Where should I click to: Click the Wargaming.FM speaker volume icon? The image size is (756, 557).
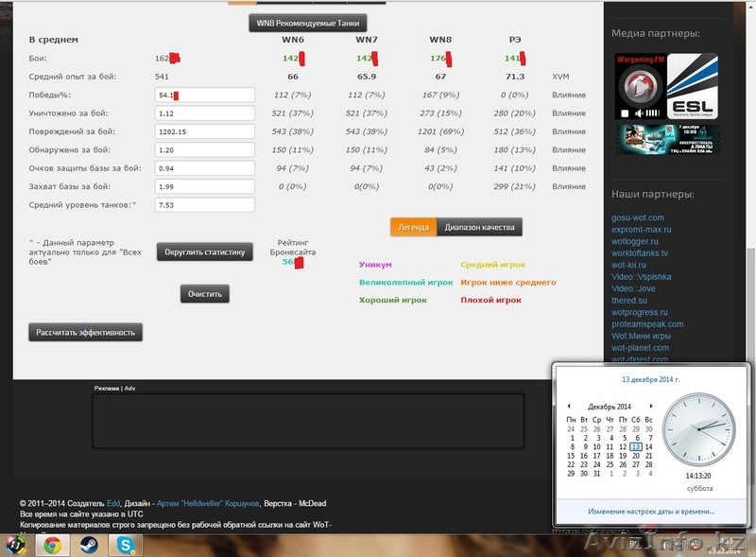pyautogui.click(x=637, y=113)
